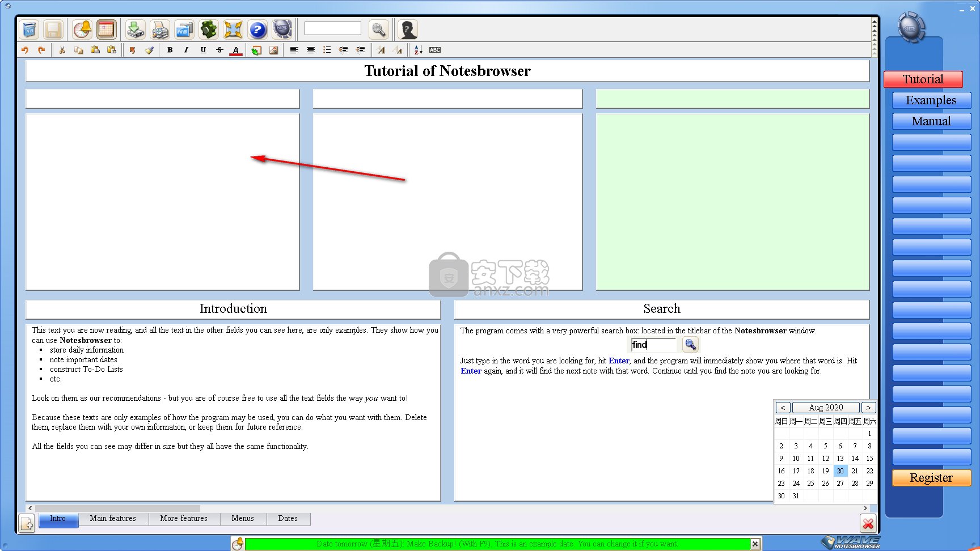Center-align the text
This screenshot has width=980, height=551.
311,50
